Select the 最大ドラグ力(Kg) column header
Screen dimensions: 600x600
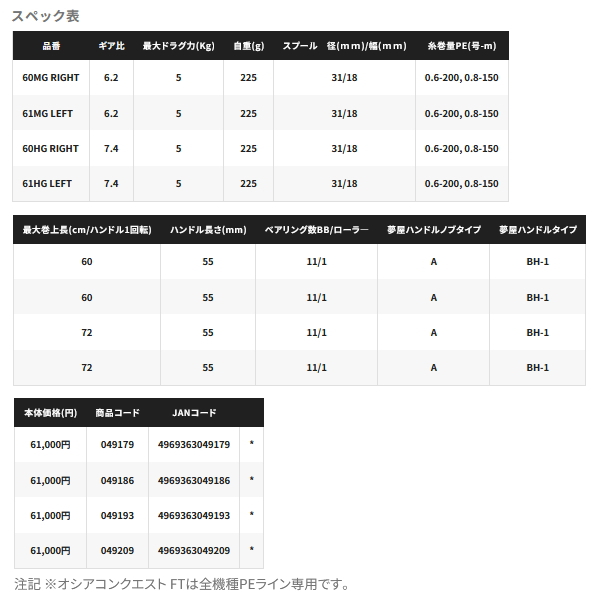(178, 46)
